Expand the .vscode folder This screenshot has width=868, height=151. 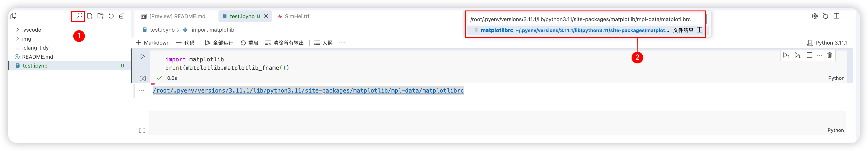[18, 30]
